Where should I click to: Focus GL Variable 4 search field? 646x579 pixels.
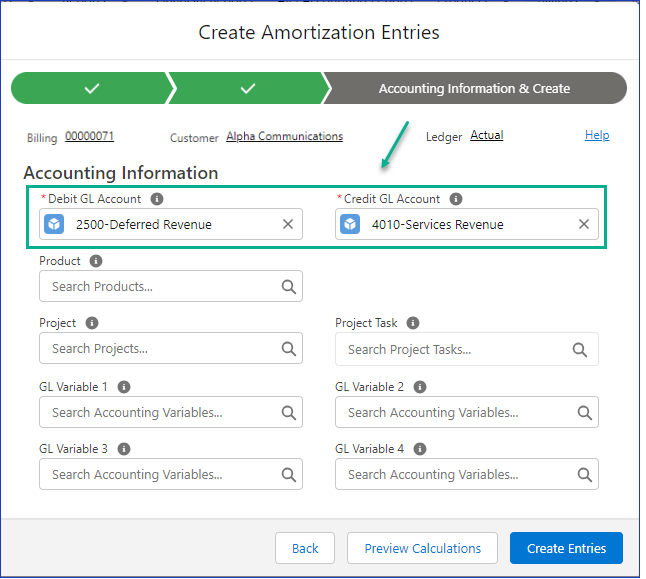pyautogui.click(x=467, y=475)
